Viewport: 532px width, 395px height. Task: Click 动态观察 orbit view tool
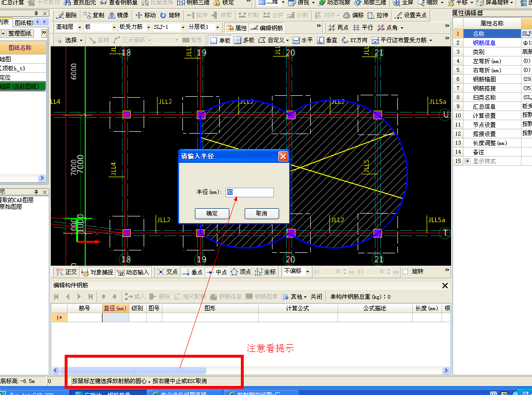[x=334, y=3]
